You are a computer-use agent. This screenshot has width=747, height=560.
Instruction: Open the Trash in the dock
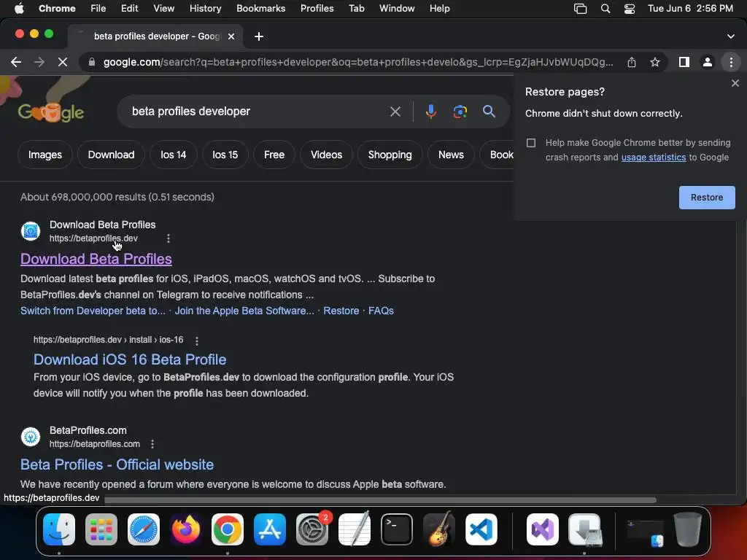tap(687, 529)
